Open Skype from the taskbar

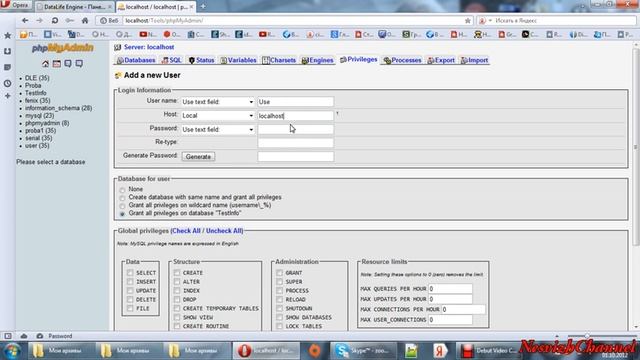[x=363, y=351]
